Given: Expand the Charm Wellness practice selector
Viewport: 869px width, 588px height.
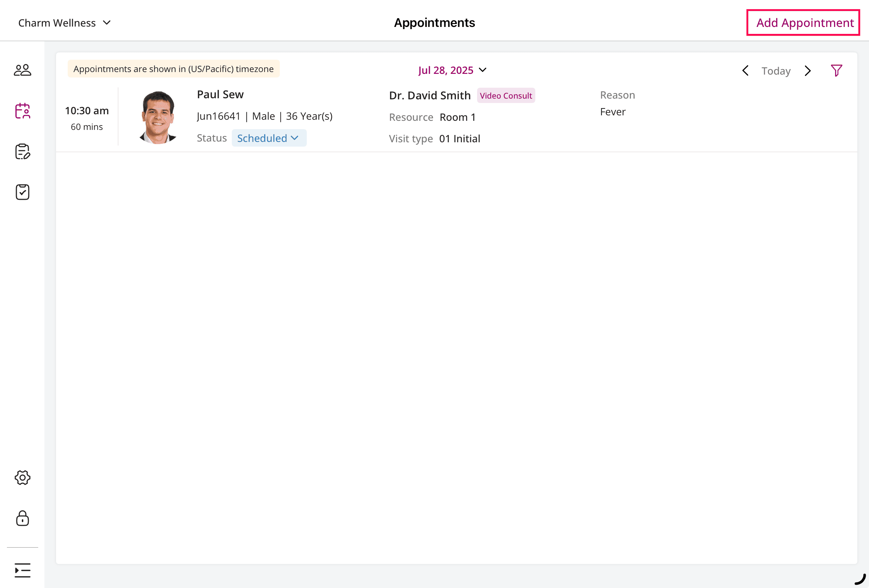Looking at the screenshot, I should (x=64, y=23).
